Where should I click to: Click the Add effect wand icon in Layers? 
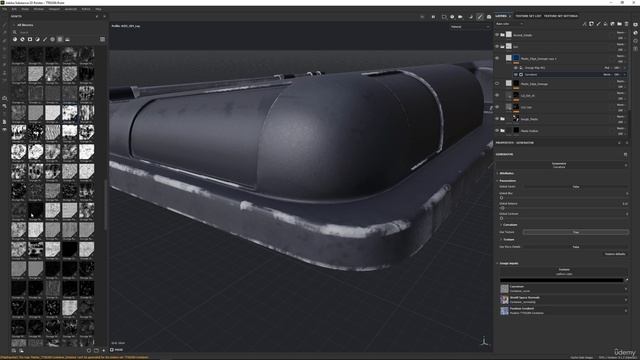[x=584, y=24]
